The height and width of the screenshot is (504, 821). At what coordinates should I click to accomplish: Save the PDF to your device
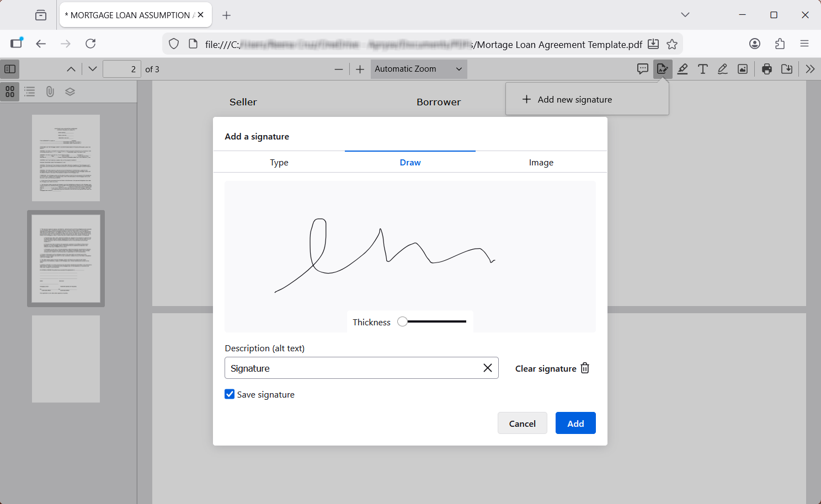787,69
